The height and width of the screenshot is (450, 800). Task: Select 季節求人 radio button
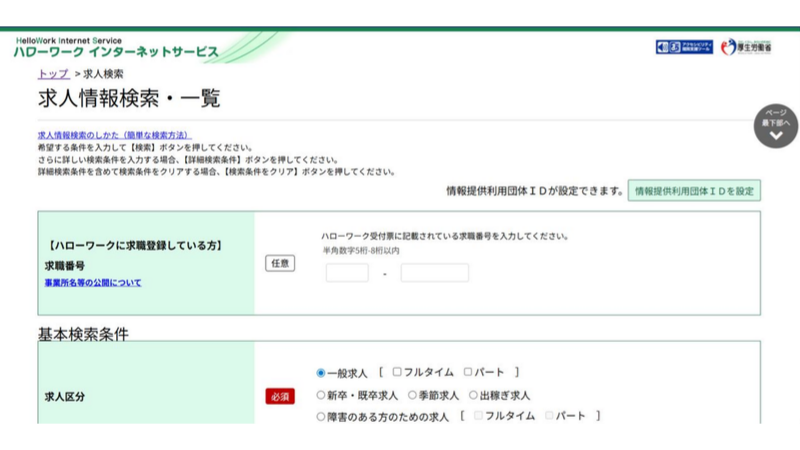[x=412, y=395]
